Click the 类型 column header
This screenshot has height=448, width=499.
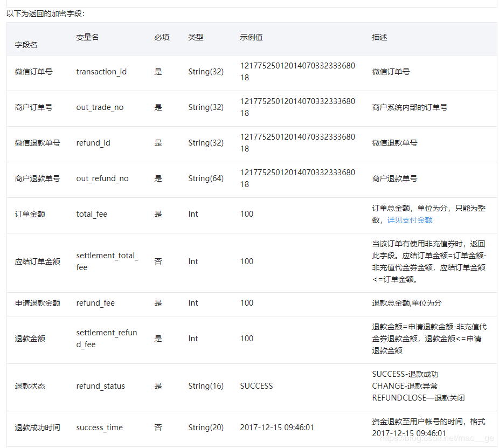pyautogui.click(x=196, y=39)
